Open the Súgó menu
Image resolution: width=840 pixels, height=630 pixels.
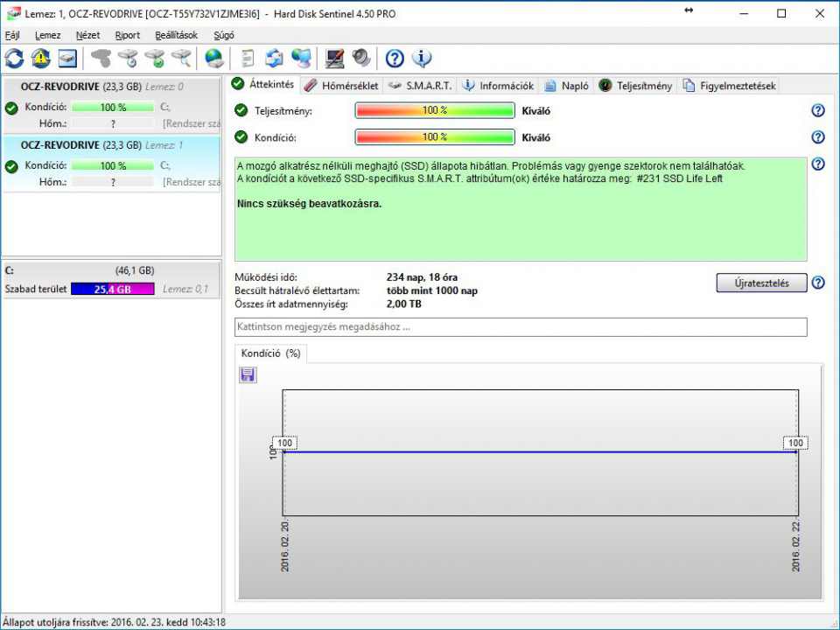(224, 35)
